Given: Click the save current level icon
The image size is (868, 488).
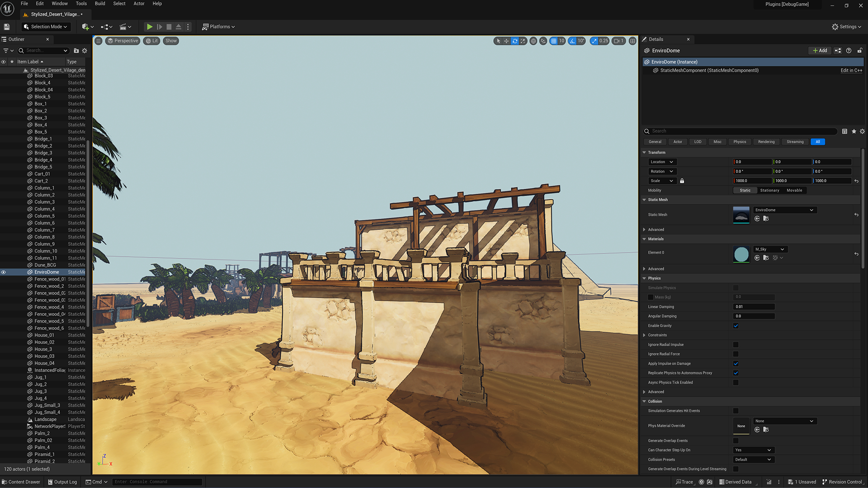Looking at the screenshot, I should (7, 27).
